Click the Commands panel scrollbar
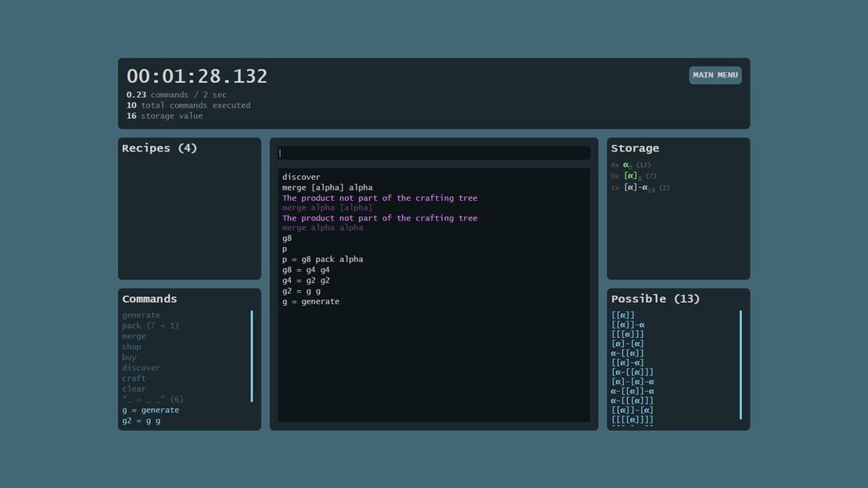This screenshot has width=868, height=488. 252,356
